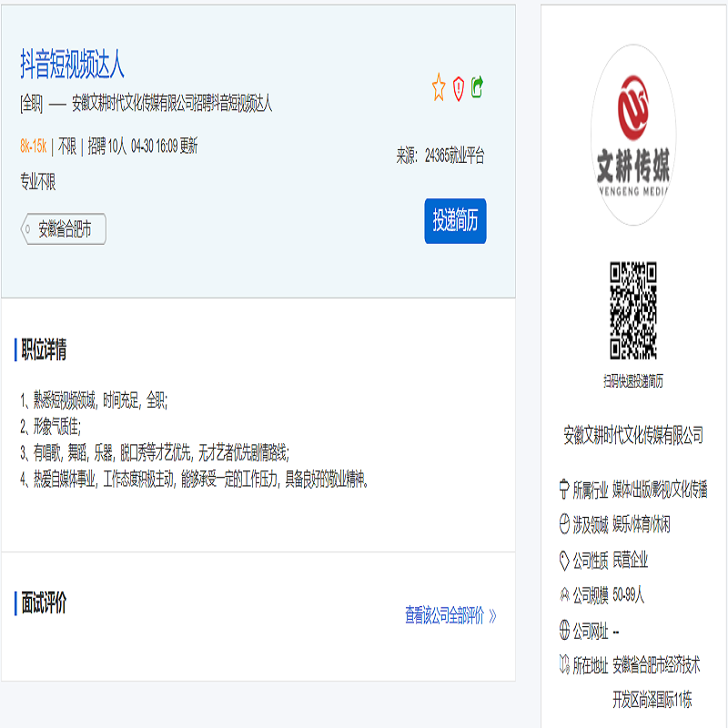Click the 投递简历 button

click(x=455, y=220)
